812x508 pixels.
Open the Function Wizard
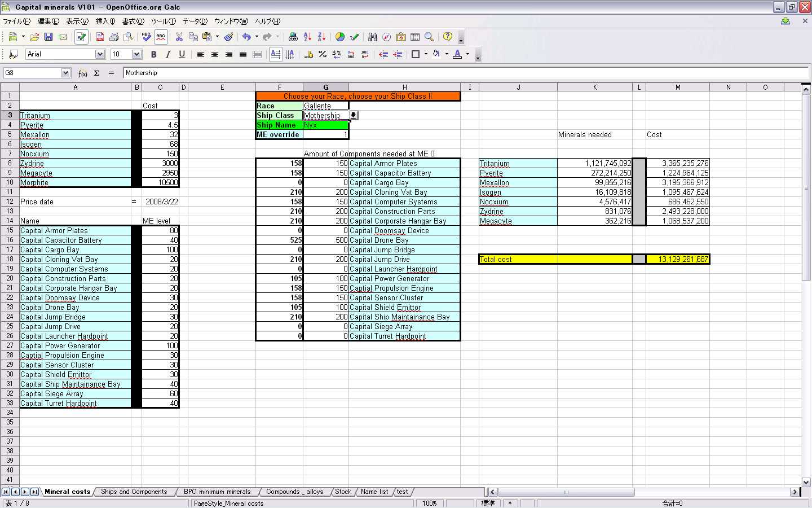[83, 73]
